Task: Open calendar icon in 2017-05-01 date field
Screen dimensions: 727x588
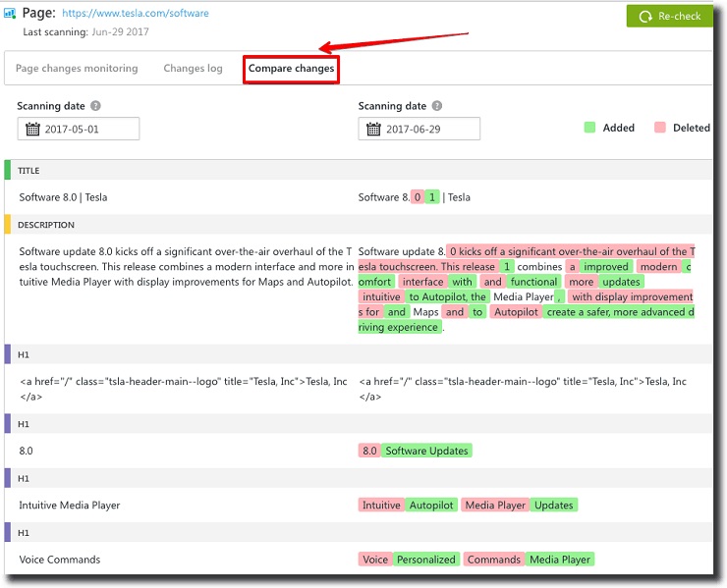Action: click(32, 129)
